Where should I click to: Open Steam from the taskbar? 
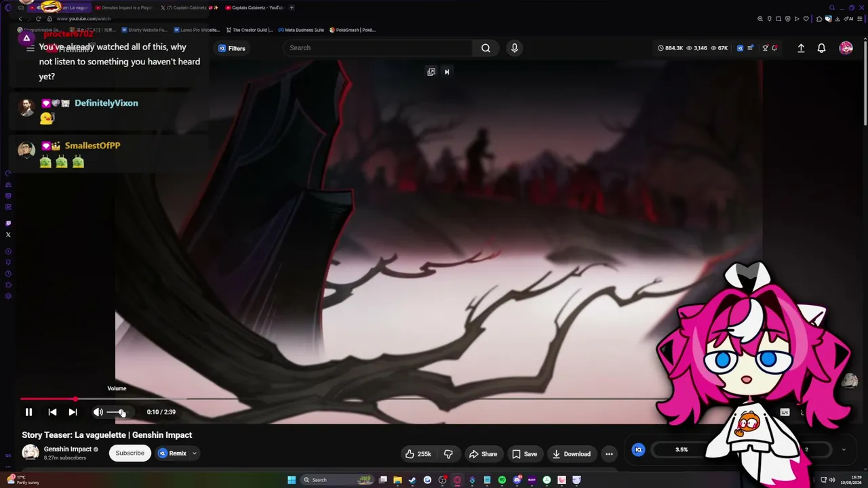[412, 480]
